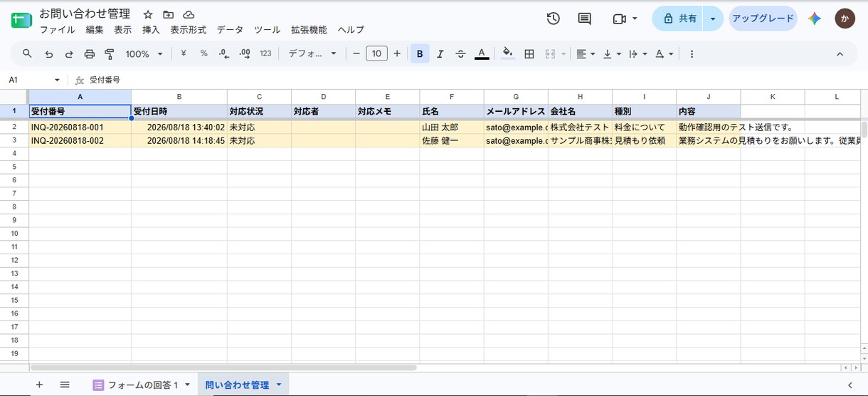The width and height of the screenshot is (868, 396).
Task: Select column header C
Action: [259, 96]
